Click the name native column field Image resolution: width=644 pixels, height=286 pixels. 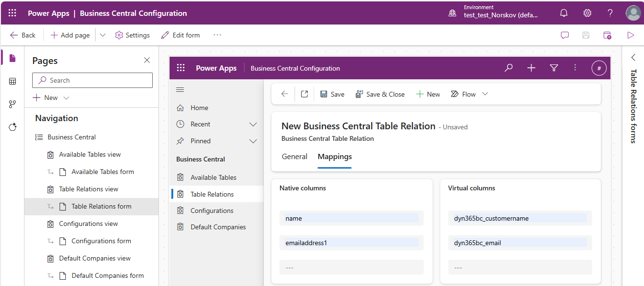click(352, 218)
